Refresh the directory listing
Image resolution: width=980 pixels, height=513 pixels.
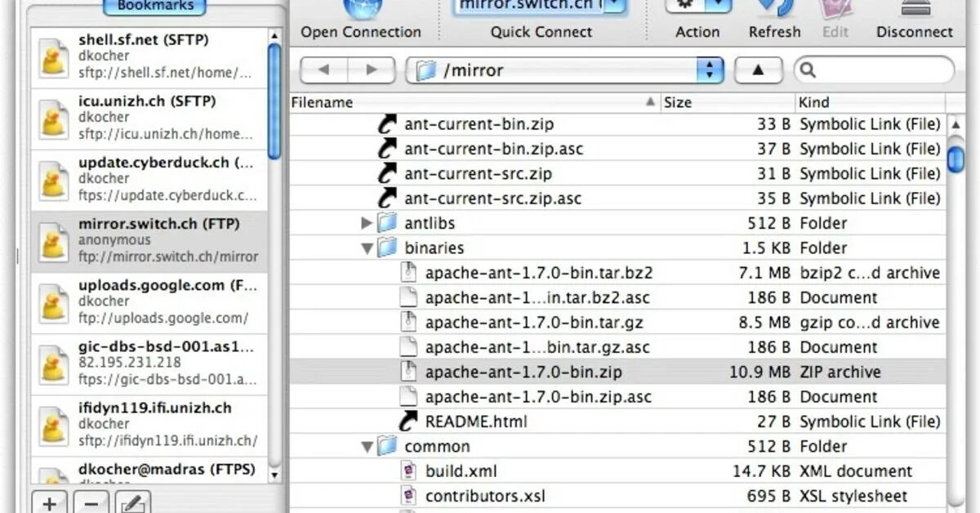774,8
